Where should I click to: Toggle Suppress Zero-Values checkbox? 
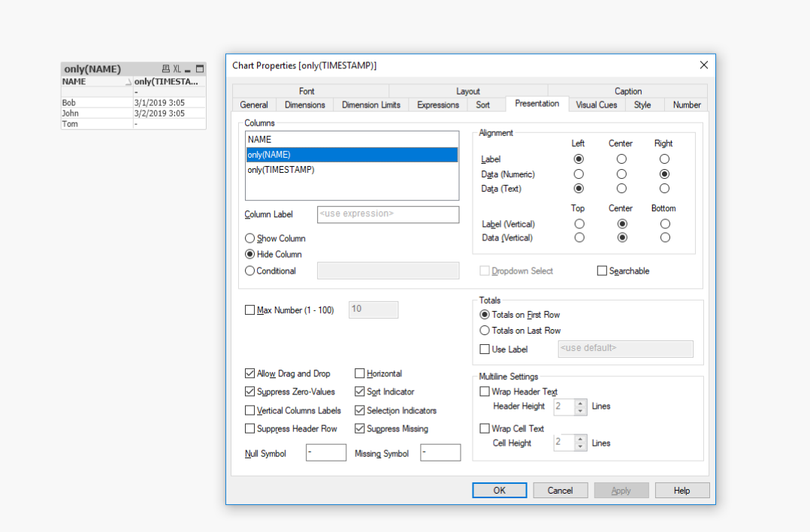(250, 391)
